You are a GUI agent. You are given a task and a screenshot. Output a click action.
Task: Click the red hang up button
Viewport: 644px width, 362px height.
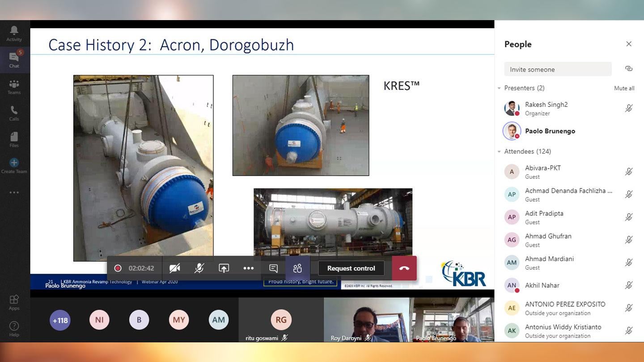(x=404, y=268)
